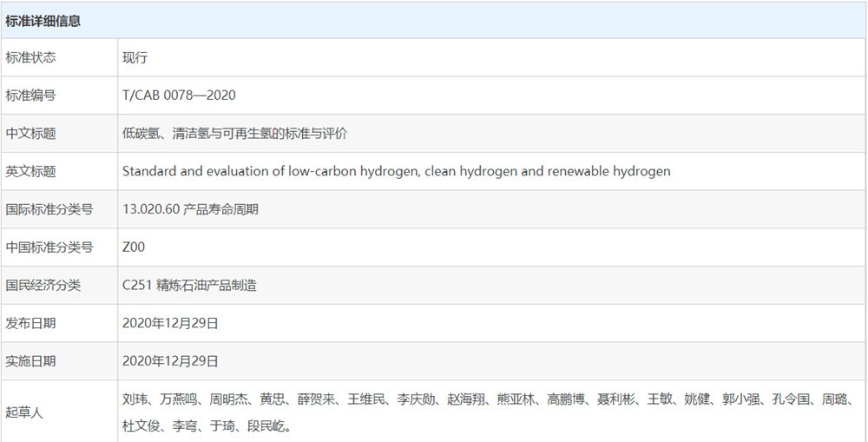Click the 英文标题 label cell

(31, 171)
